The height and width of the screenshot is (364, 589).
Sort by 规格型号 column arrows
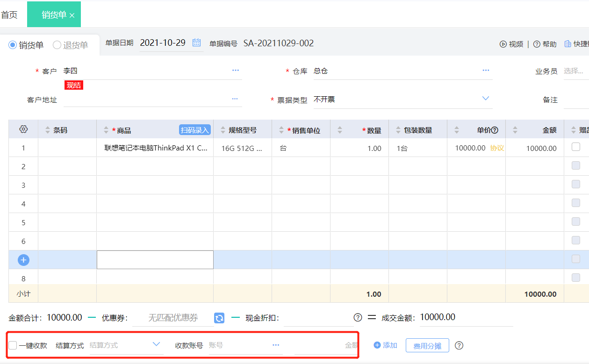(223, 130)
